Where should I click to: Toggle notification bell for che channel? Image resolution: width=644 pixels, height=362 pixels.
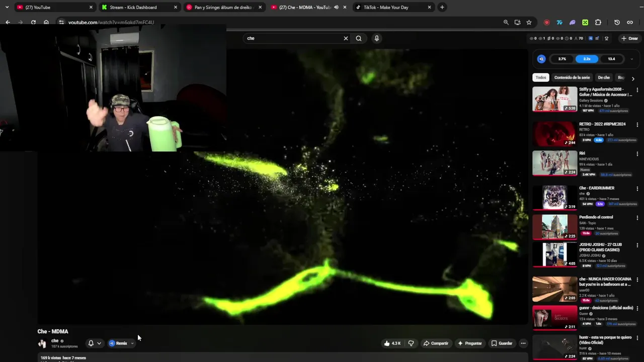coord(91,343)
